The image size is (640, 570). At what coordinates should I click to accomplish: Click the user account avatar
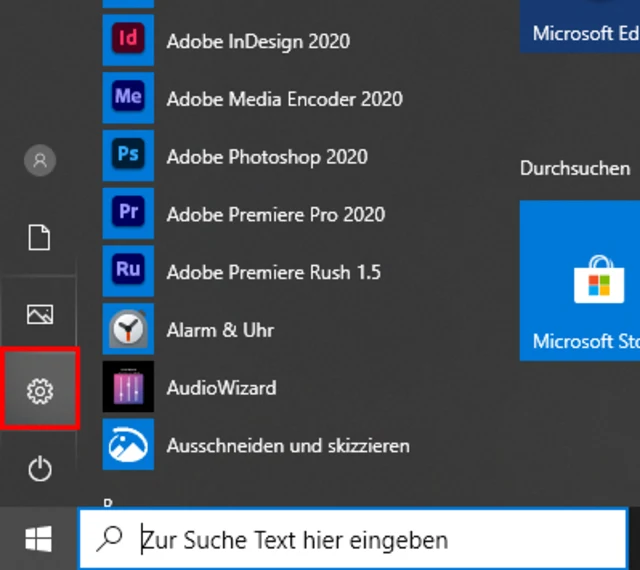click(x=40, y=160)
